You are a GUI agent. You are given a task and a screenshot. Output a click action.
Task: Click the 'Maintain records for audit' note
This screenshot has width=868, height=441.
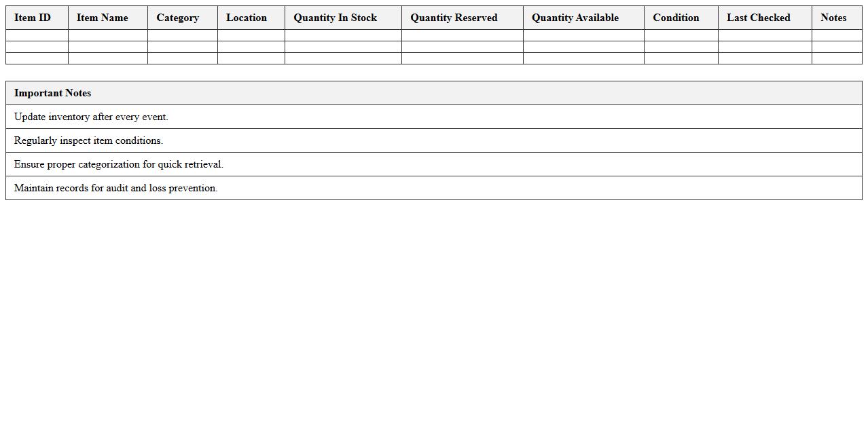tap(116, 188)
